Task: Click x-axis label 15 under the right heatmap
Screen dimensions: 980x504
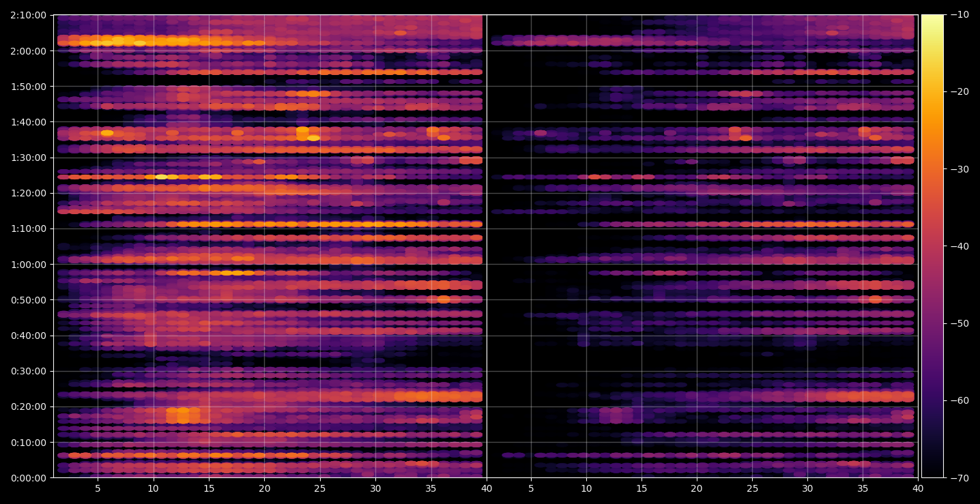Action: click(x=641, y=488)
